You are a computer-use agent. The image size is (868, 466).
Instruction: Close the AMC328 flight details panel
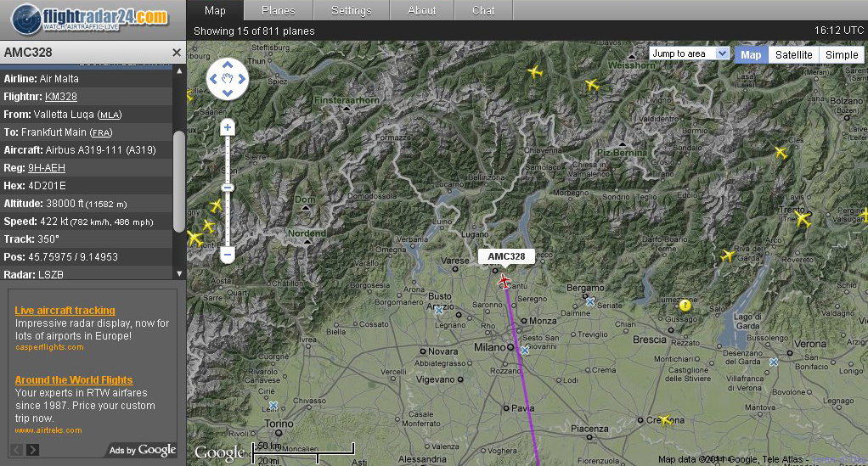[177, 53]
